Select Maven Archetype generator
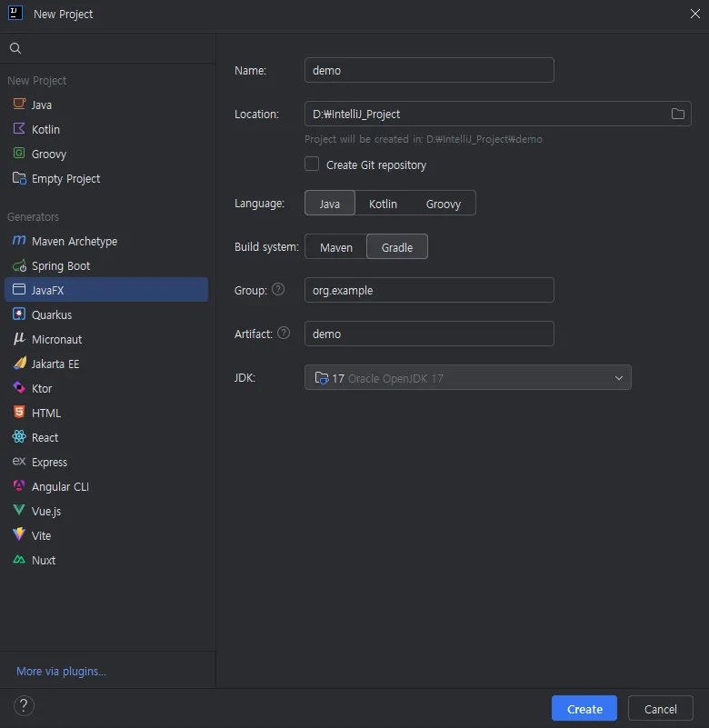Viewport: 709px width, 728px height. coord(106,241)
